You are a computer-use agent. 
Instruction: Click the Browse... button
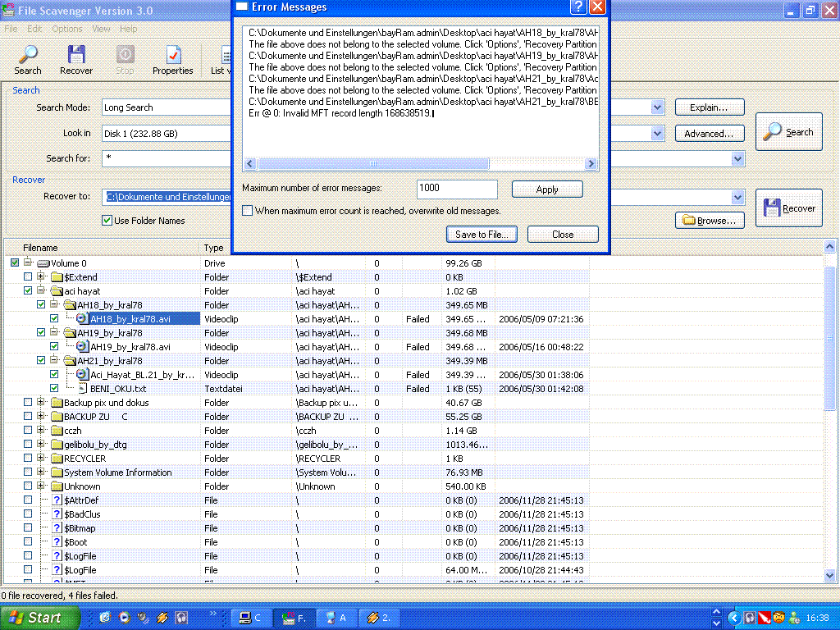click(x=710, y=220)
